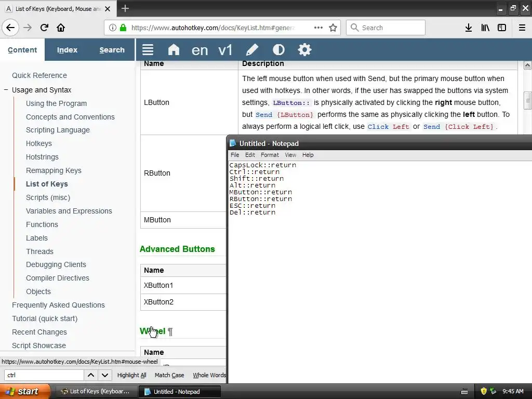Open the Hotstrings page
This screenshot has height=399, width=532.
tap(42, 157)
